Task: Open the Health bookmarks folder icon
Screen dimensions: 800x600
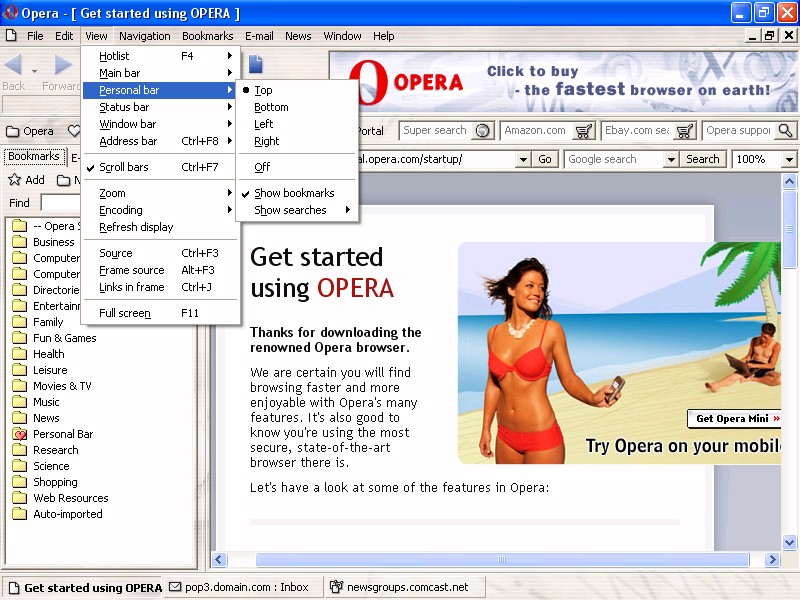Action: coord(19,354)
